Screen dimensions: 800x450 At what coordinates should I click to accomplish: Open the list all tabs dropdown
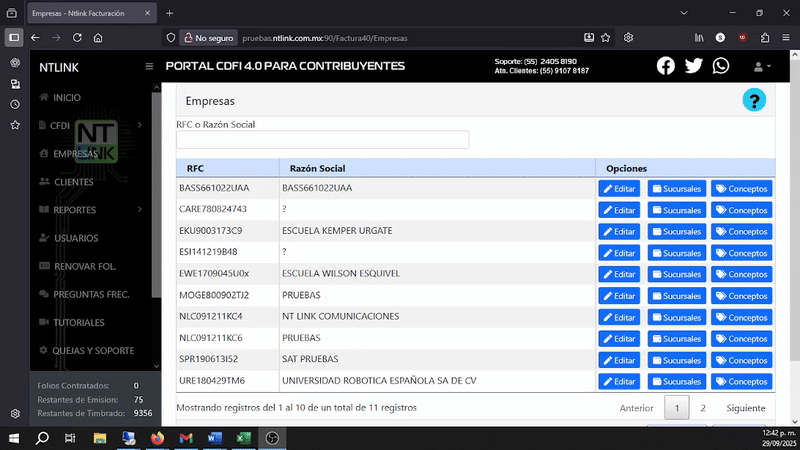pos(684,13)
